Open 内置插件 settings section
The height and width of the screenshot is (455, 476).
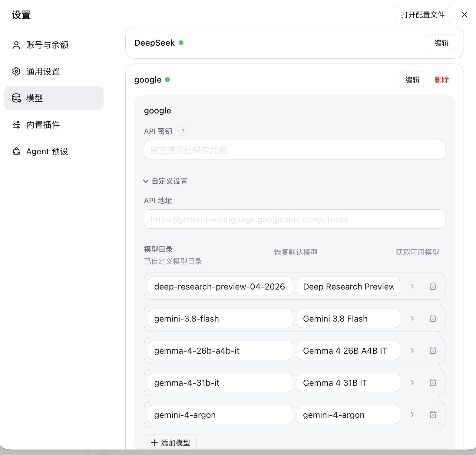coord(54,125)
